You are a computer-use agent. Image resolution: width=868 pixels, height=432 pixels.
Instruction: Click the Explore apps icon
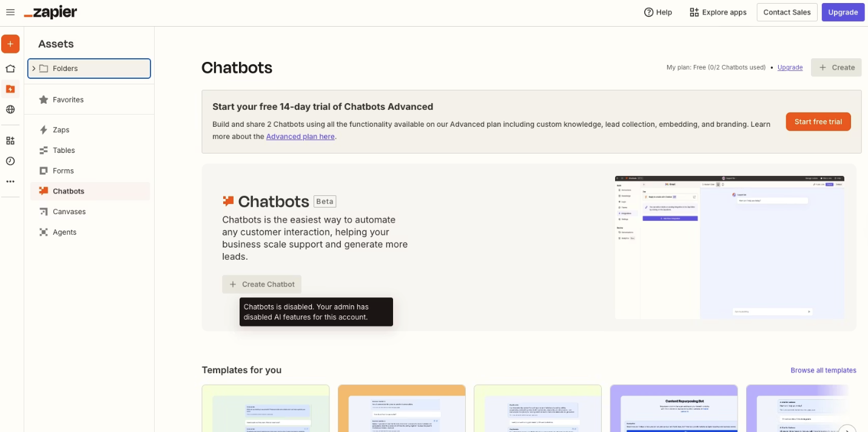coord(693,12)
